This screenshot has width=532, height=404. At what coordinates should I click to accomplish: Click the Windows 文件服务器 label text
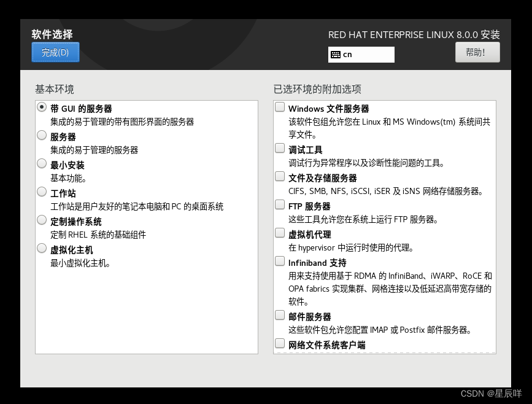(329, 109)
